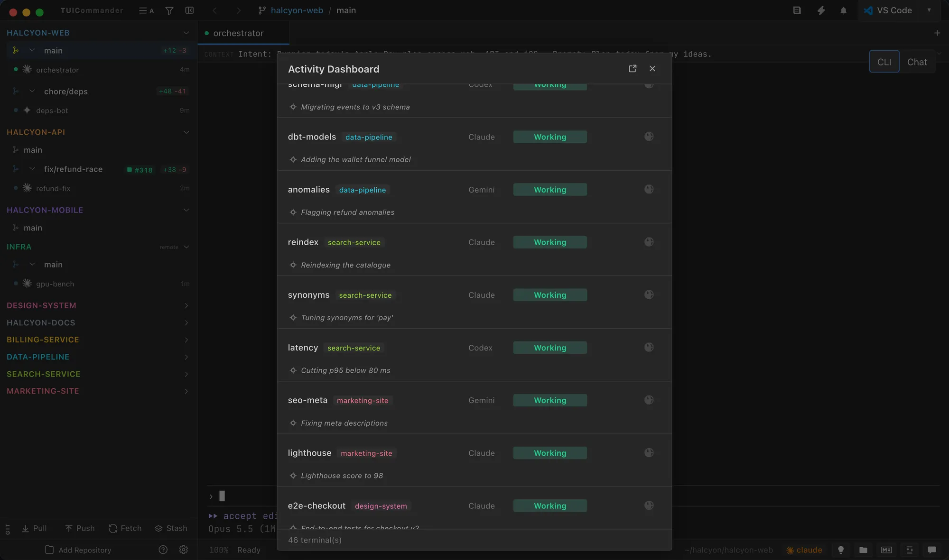Select the orchestrator terminal tab

(243, 33)
